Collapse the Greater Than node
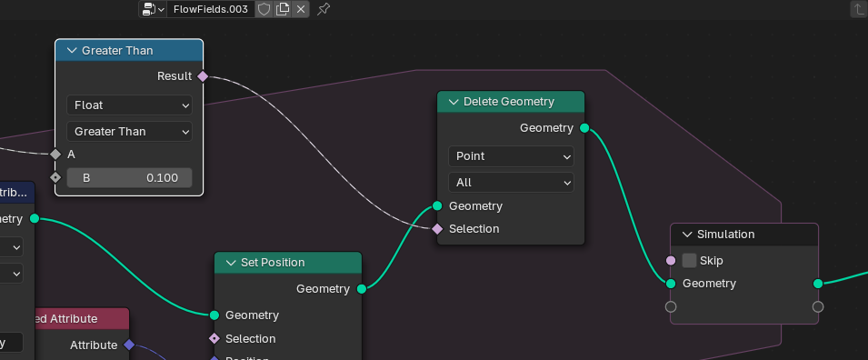The image size is (868, 360). (x=72, y=50)
